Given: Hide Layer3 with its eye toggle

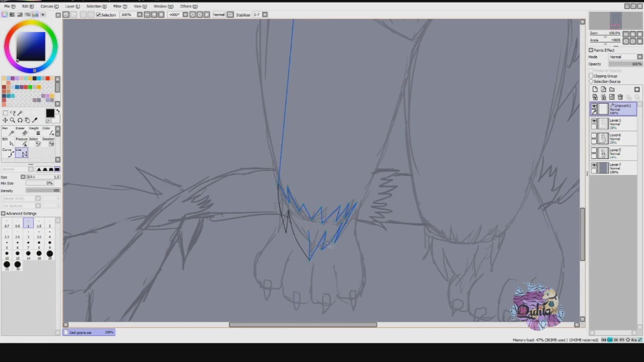Looking at the screenshot, I should 594,121.
